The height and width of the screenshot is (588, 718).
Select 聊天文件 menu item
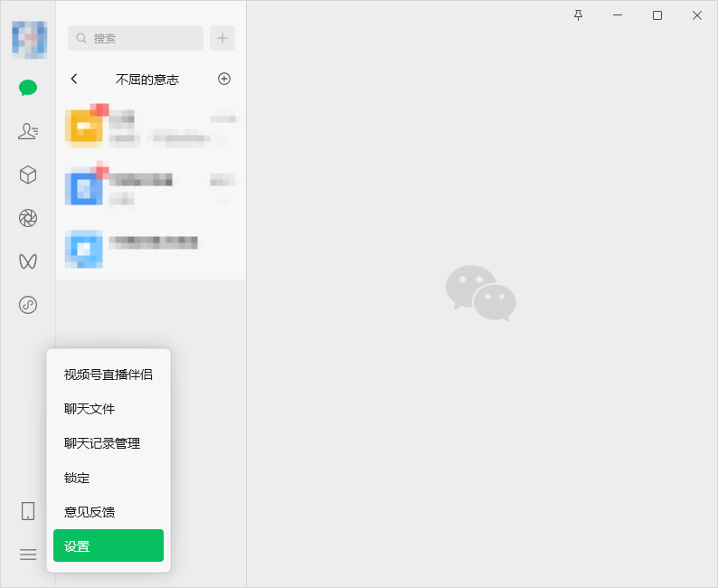coord(109,409)
